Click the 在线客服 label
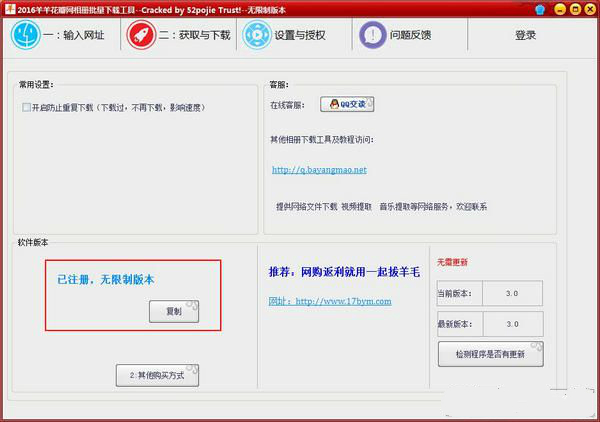This screenshot has height=422, width=600. (287, 105)
